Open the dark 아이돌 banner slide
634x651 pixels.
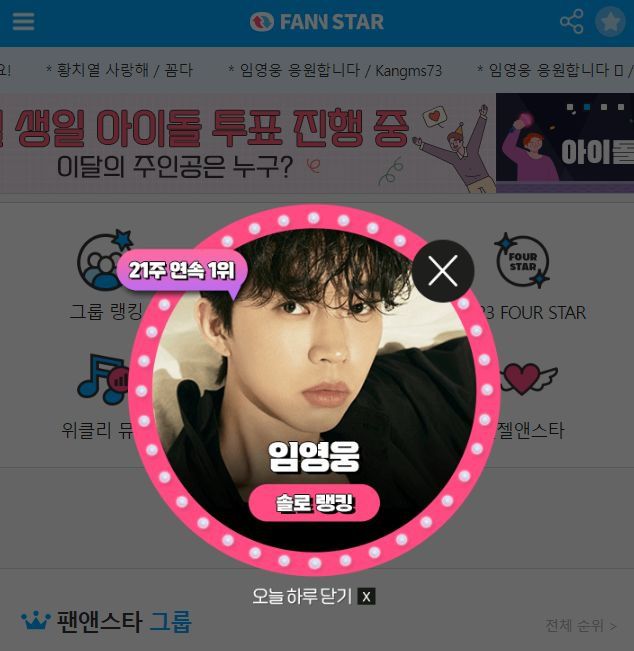(565, 143)
